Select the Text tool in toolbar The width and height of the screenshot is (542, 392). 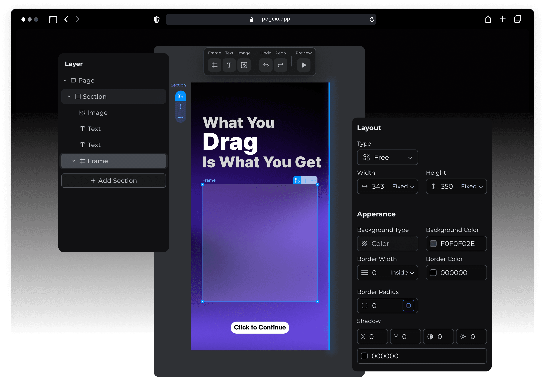tap(229, 65)
